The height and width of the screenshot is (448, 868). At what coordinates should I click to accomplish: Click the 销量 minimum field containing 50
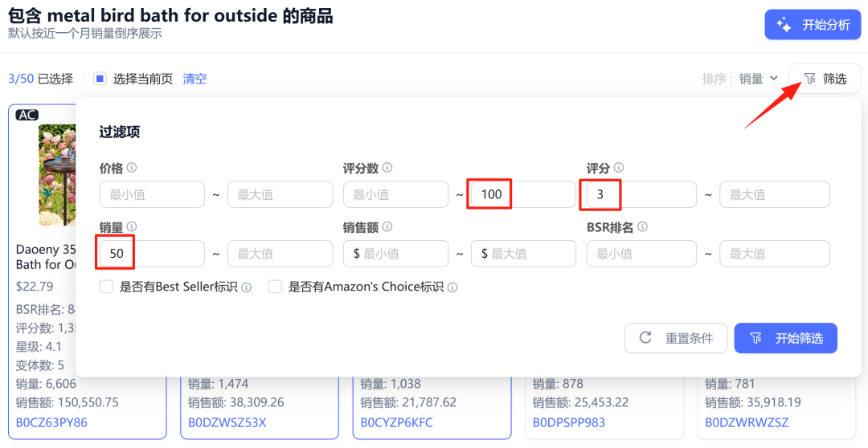click(x=152, y=254)
